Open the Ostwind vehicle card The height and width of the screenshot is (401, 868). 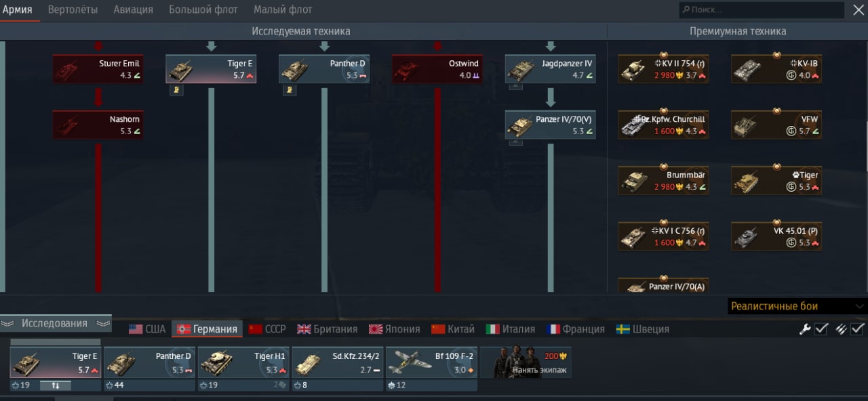[x=437, y=69]
